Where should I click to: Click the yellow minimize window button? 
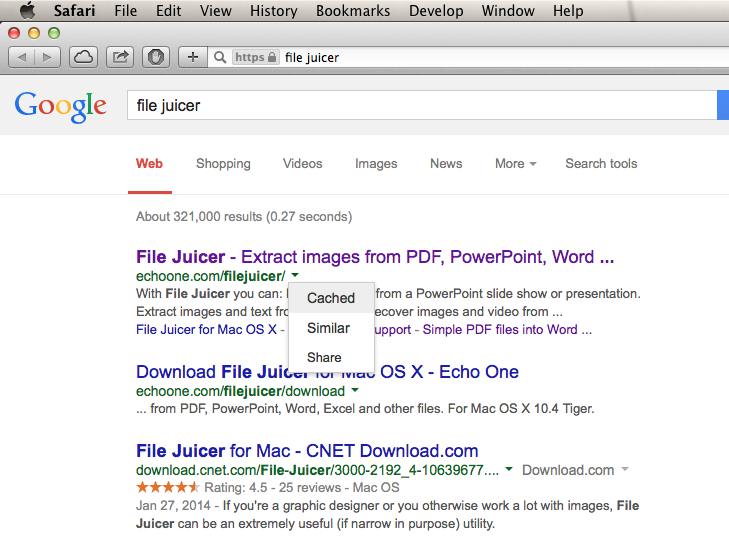click(x=34, y=33)
